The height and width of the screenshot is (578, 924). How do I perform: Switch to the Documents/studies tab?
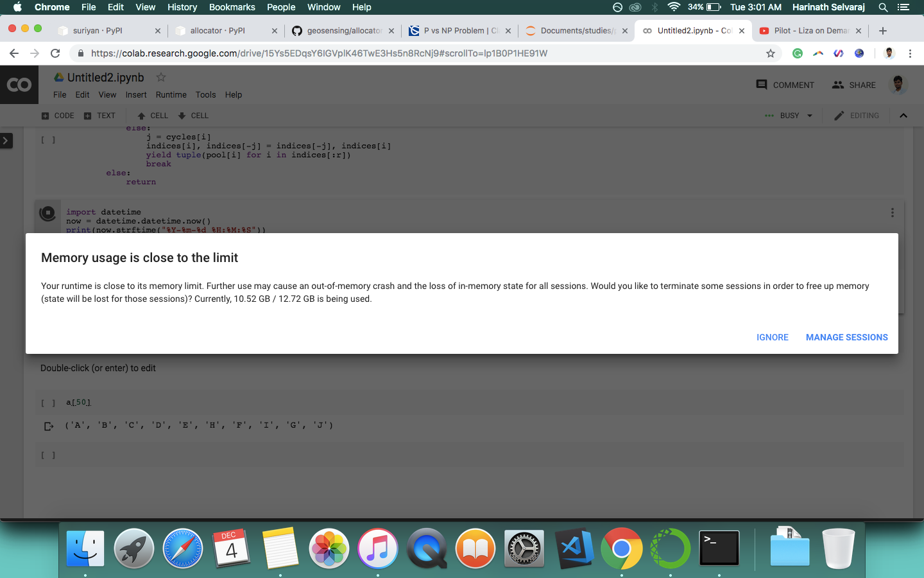coord(577,30)
